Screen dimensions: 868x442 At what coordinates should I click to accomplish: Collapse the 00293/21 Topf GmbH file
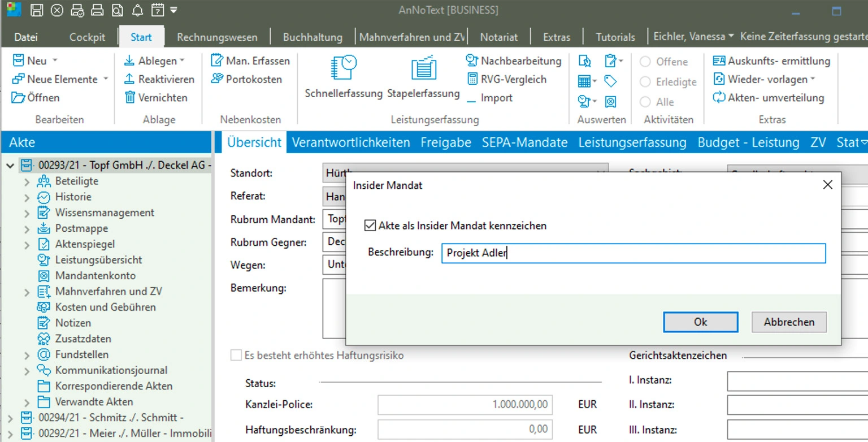tap(10, 166)
